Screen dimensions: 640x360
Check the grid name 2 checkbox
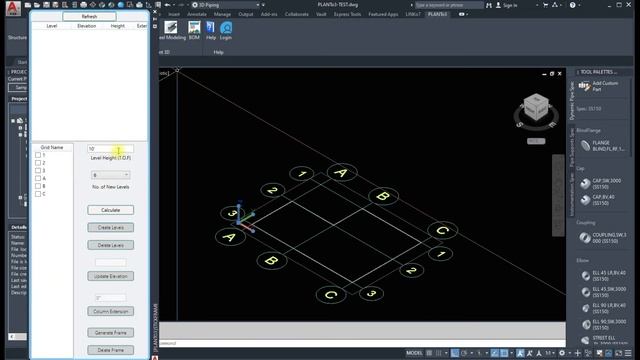[38, 163]
